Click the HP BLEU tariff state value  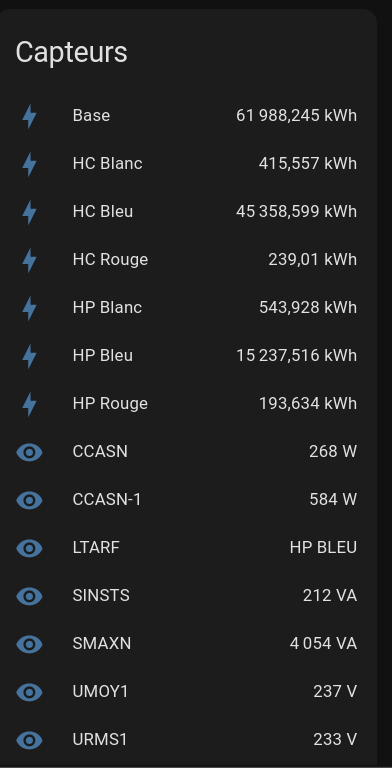[x=323, y=547]
